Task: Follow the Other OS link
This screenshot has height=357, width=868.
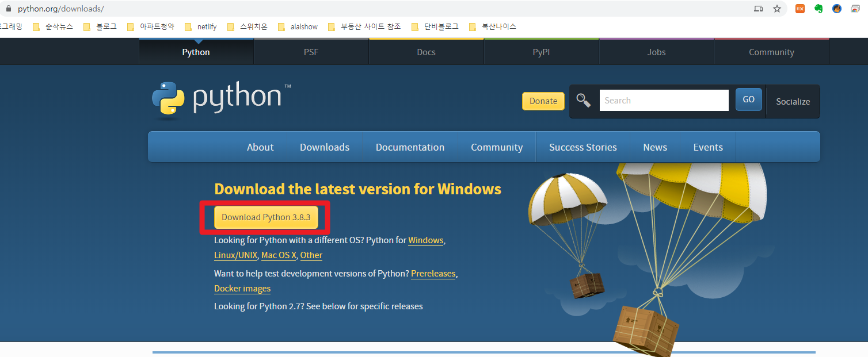Action: pos(311,255)
